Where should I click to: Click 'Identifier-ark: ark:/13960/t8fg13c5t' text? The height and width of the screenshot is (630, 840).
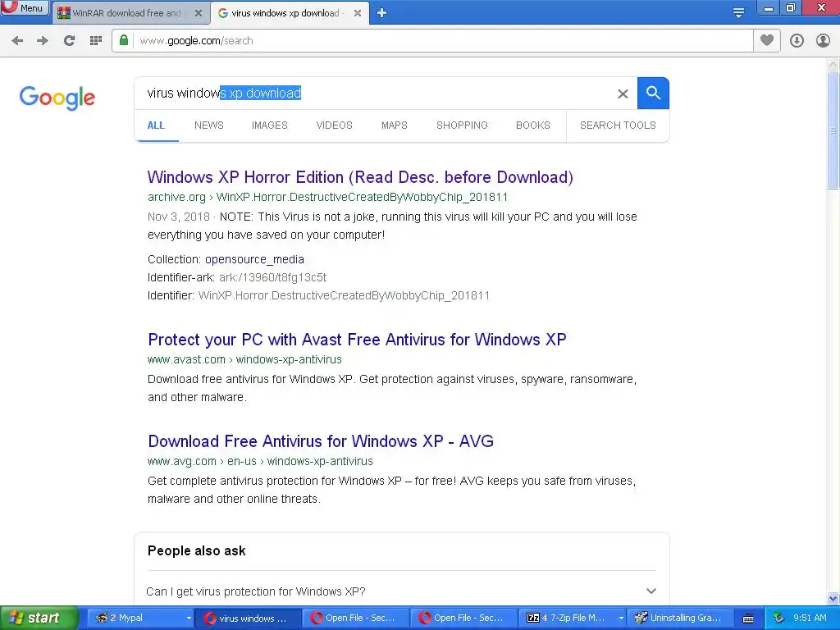pyautogui.click(x=237, y=277)
